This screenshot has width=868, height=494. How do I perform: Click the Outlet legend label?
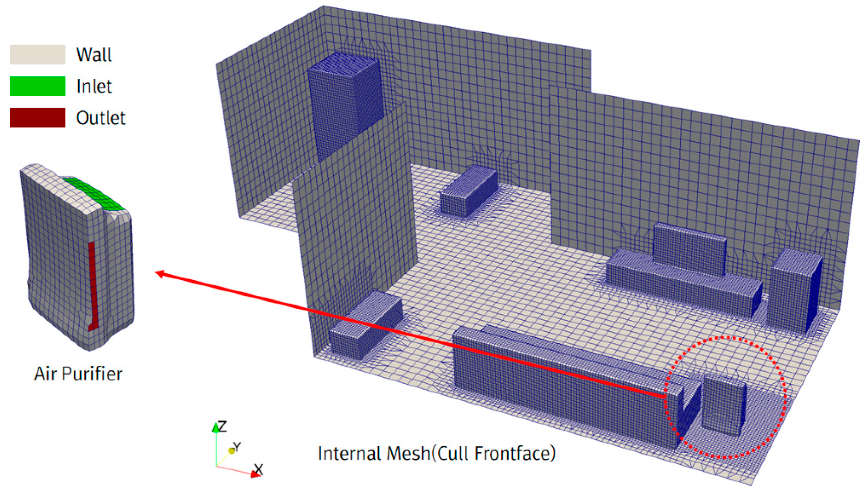101,118
